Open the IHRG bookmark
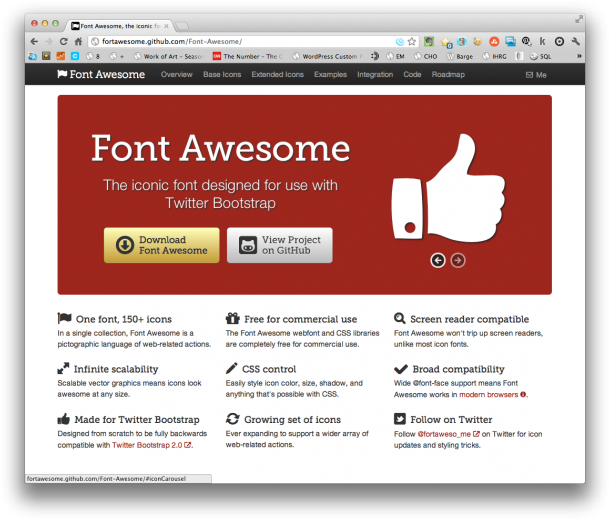 [494, 56]
